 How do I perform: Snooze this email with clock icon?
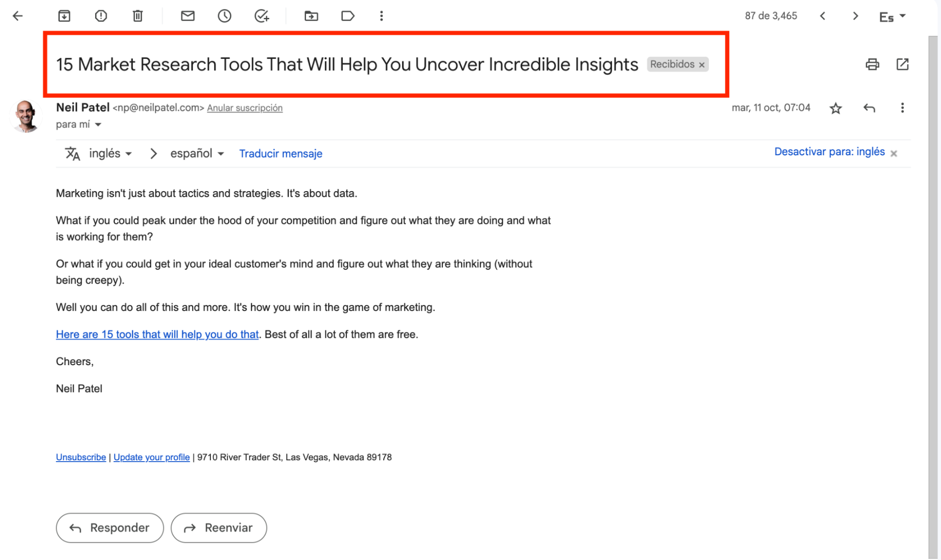225,16
